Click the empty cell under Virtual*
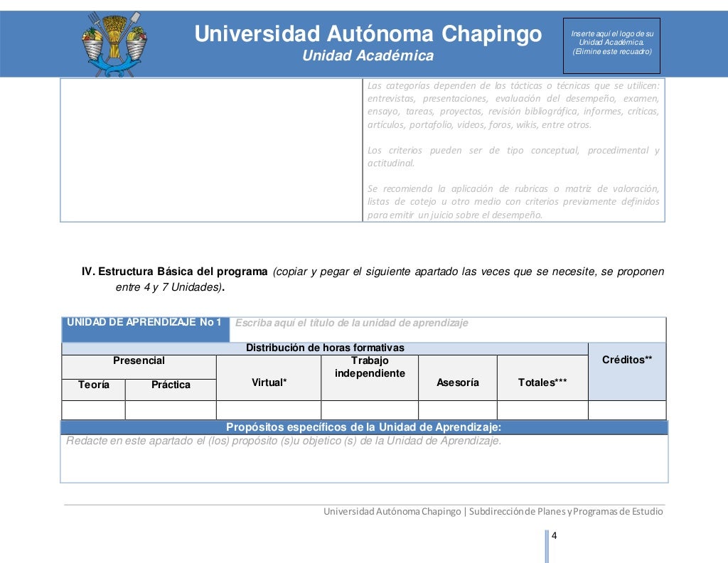Viewport: 728px width, 563px height. click(269, 410)
